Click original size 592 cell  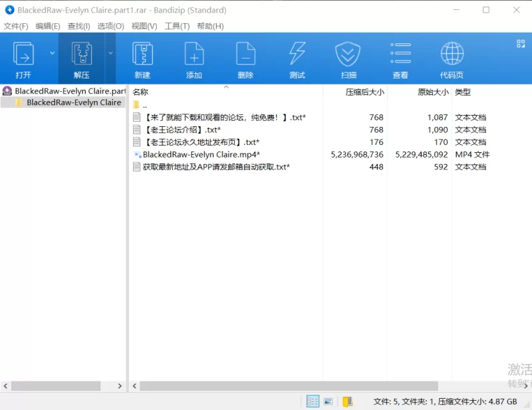point(441,167)
